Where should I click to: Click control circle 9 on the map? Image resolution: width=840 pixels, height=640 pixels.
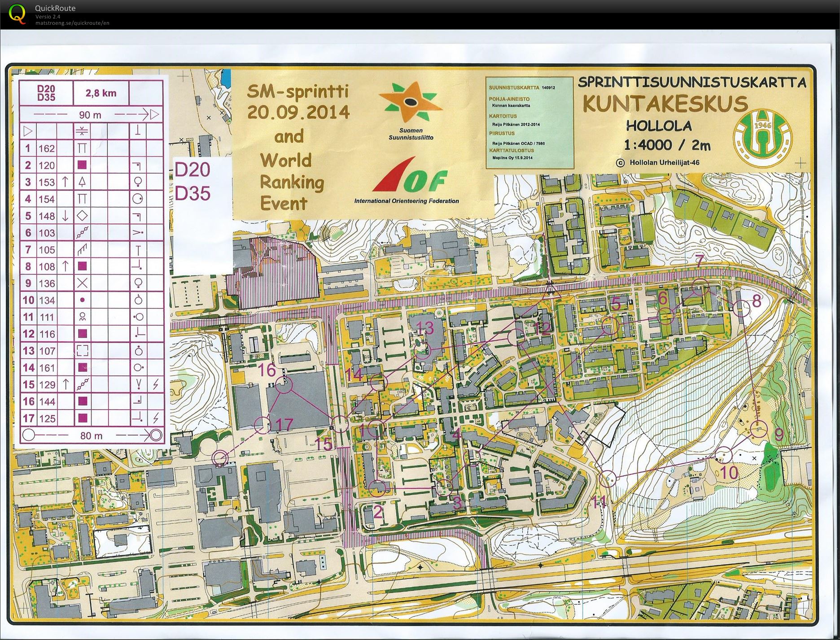click(x=758, y=430)
